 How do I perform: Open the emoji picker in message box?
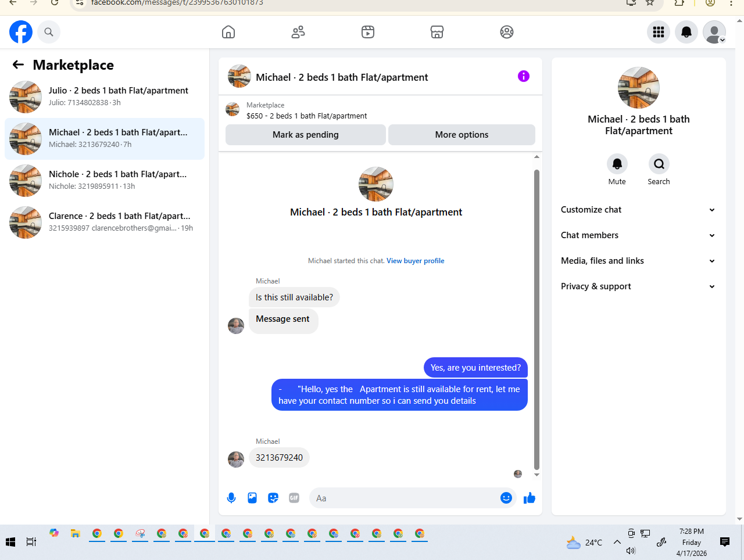pyautogui.click(x=506, y=498)
